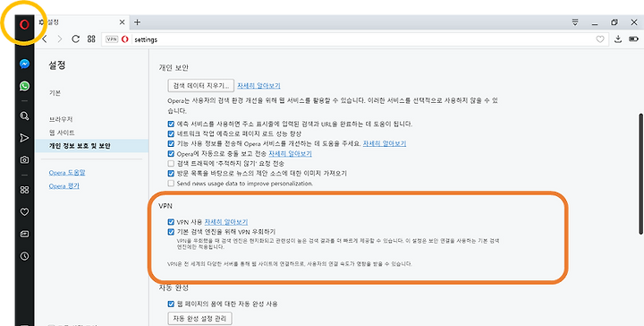Screen dimensions: 644x326
Task: Open downloads icon in toolbar
Action: [x=618, y=39]
